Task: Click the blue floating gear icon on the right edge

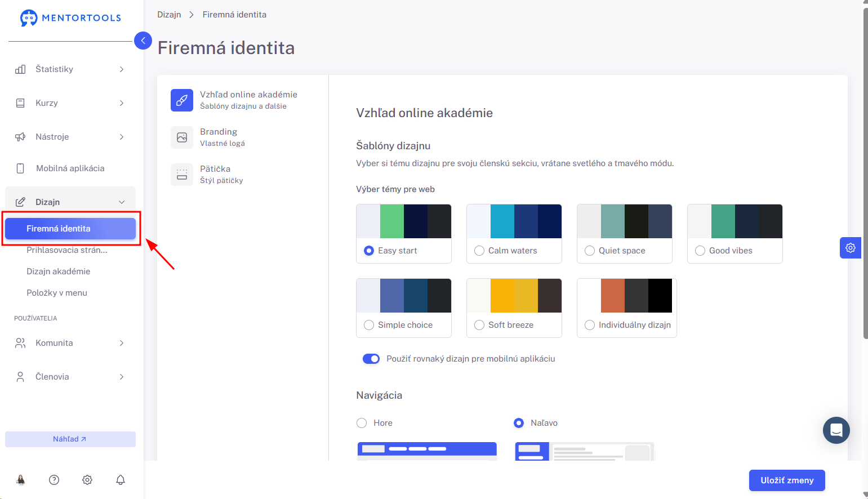Action: 851,248
